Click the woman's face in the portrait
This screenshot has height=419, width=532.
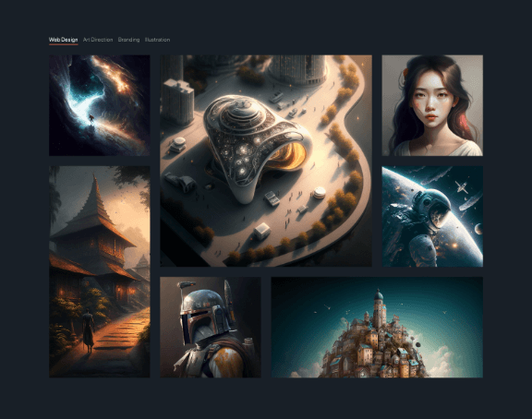pyautogui.click(x=430, y=102)
